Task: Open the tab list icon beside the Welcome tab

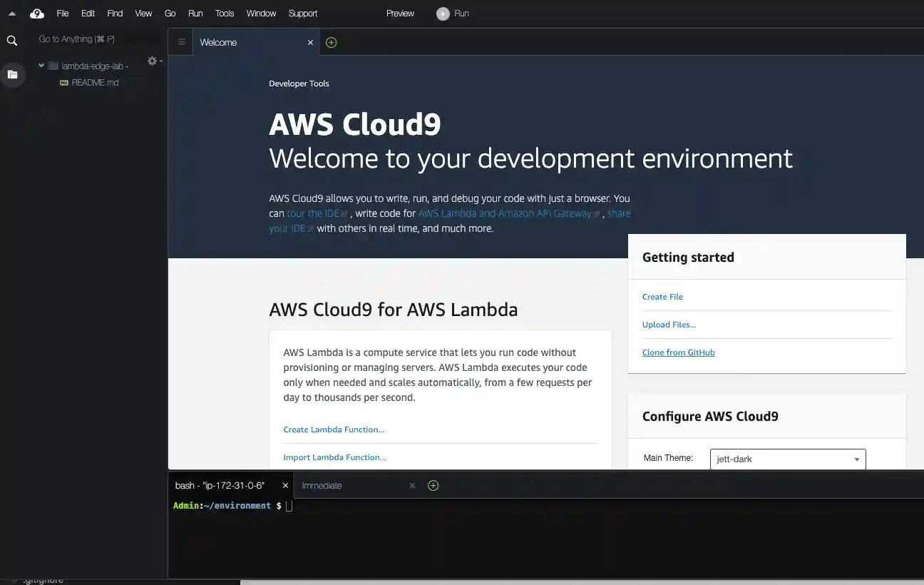Action: click(x=182, y=43)
